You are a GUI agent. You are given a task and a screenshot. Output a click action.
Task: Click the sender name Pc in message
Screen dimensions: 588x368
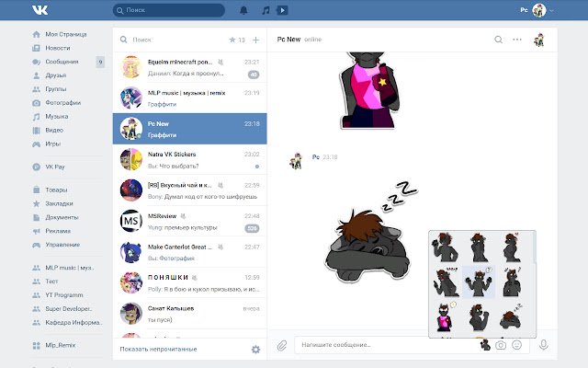tap(316, 157)
